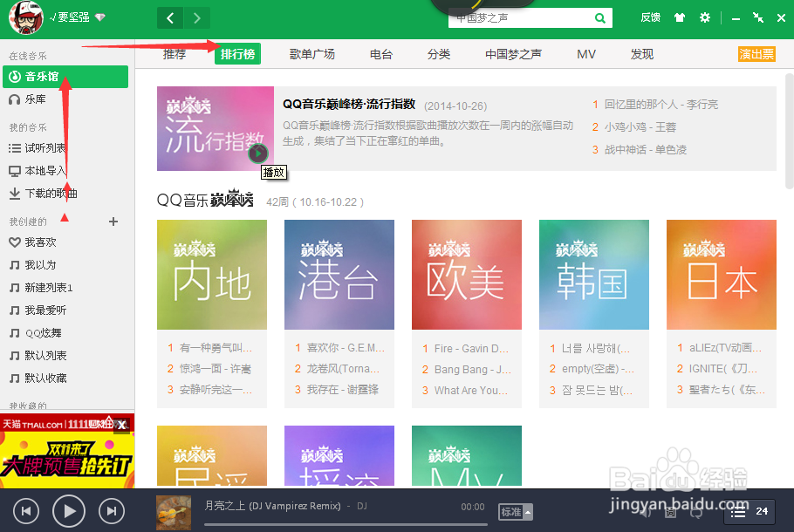Click the diamond VIP icon beside username
This screenshot has width=794, height=532.
(x=100, y=17)
